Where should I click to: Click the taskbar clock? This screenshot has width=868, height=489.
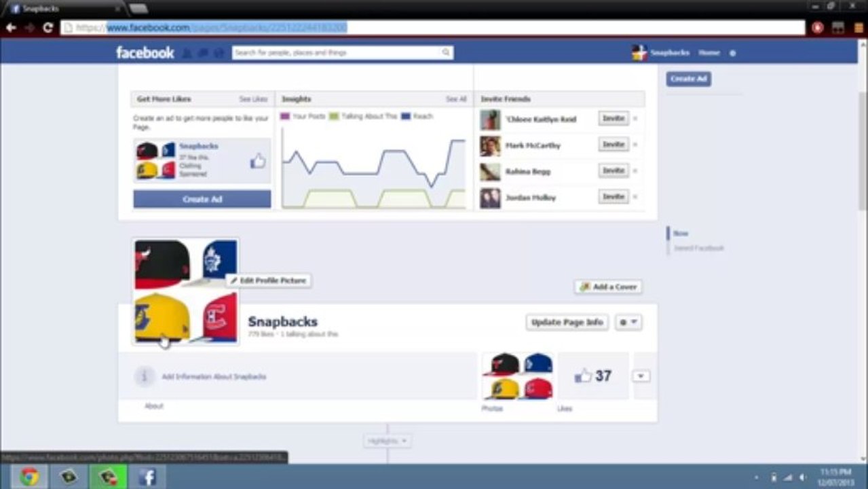835,477
